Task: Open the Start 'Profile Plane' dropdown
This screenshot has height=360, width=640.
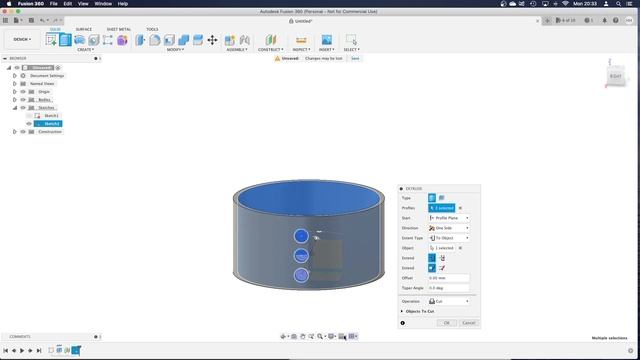Action: point(449,218)
